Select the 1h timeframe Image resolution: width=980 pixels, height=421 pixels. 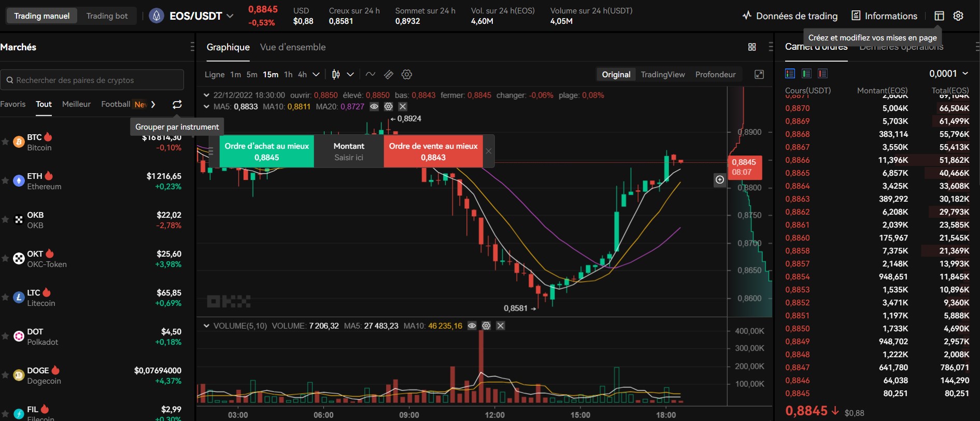point(288,75)
